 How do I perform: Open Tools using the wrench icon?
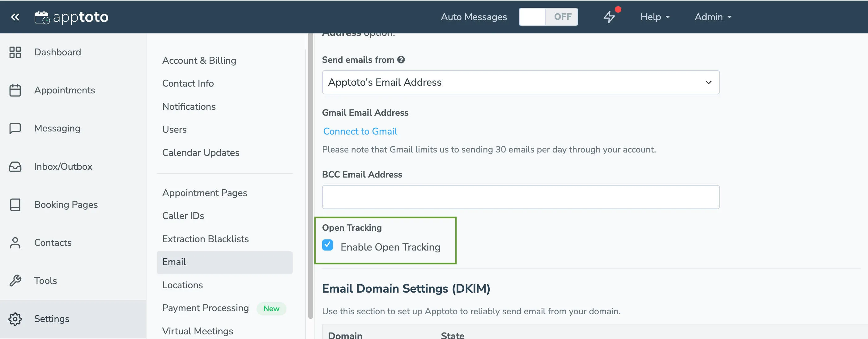pos(15,280)
